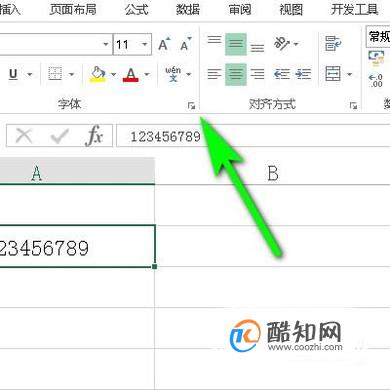
Task: Click the formula bar showing 123456789
Action: click(x=253, y=136)
